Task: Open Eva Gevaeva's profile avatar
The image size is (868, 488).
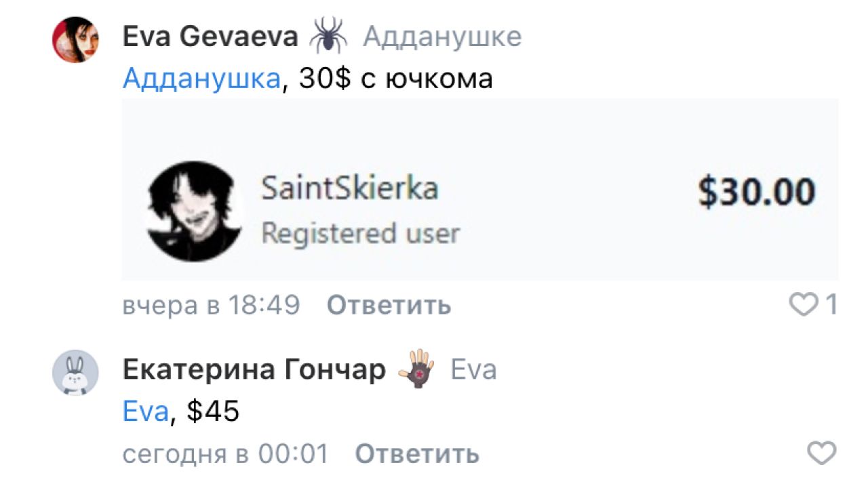Action: (75, 40)
